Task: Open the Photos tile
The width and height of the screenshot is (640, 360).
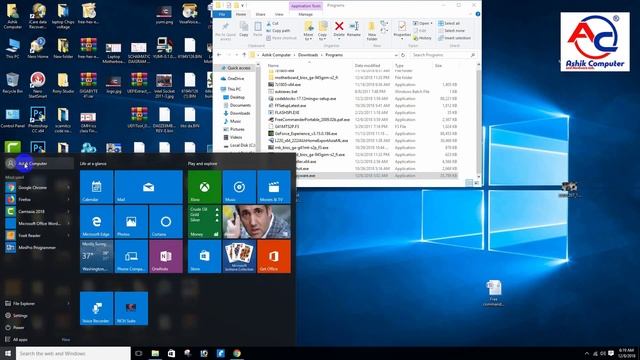Action: coord(131,222)
